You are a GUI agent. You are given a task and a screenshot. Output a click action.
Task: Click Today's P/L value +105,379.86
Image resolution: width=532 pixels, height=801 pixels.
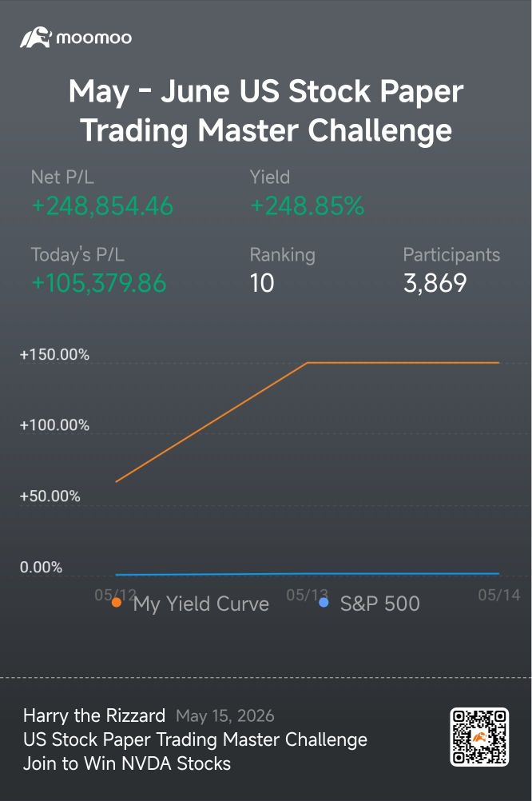click(98, 284)
